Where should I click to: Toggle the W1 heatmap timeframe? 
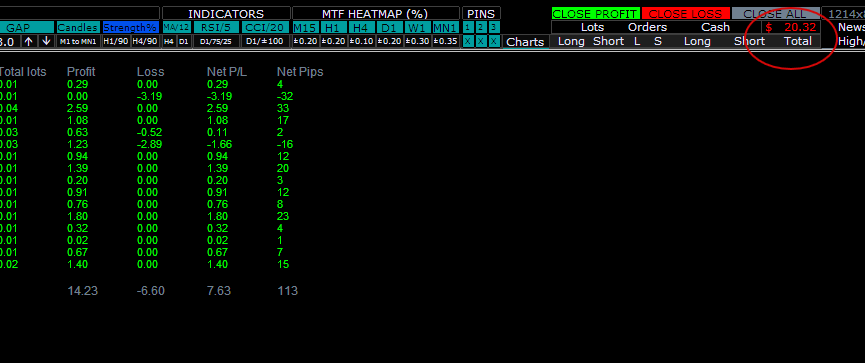point(418,27)
